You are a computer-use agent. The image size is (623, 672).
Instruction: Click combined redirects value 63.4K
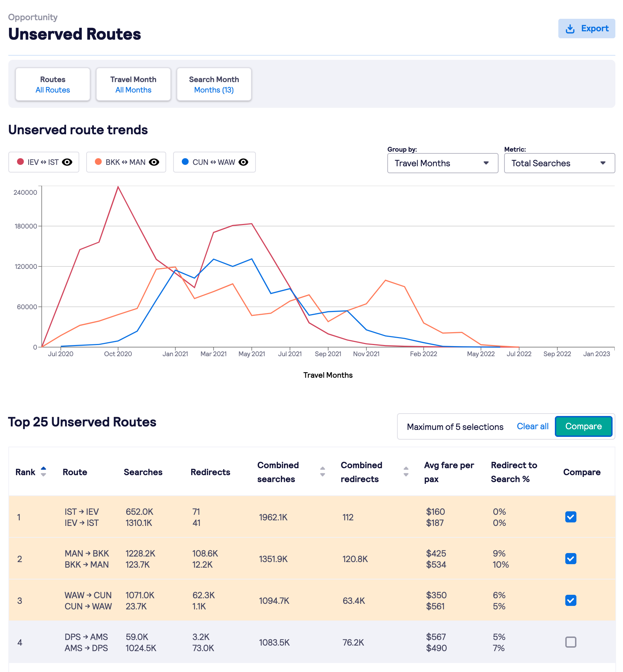click(x=354, y=601)
